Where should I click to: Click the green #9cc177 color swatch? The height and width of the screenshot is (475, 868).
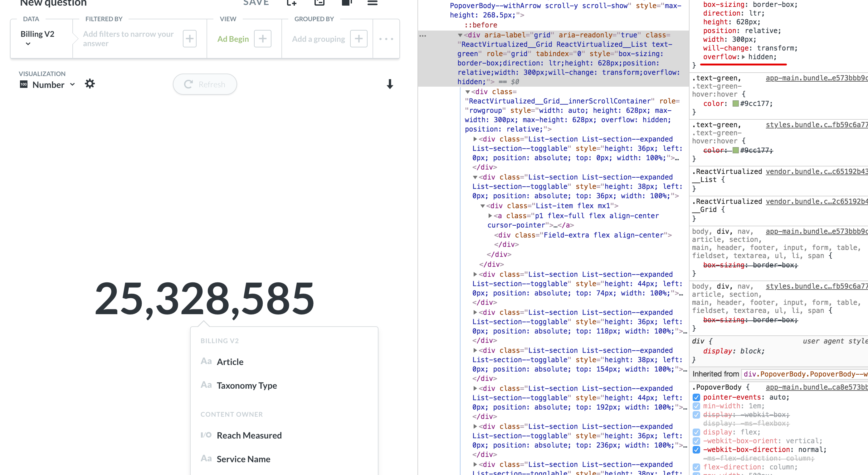coord(735,103)
